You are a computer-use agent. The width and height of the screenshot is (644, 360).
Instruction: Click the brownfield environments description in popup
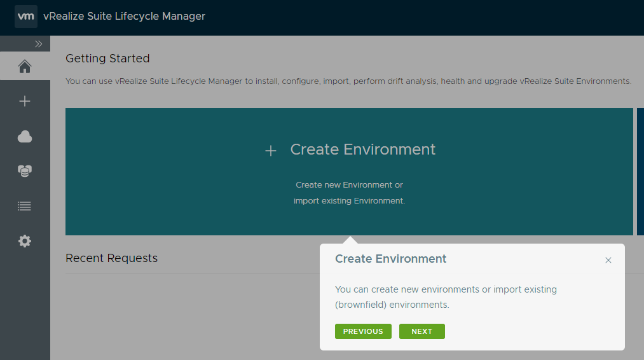point(392,305)
